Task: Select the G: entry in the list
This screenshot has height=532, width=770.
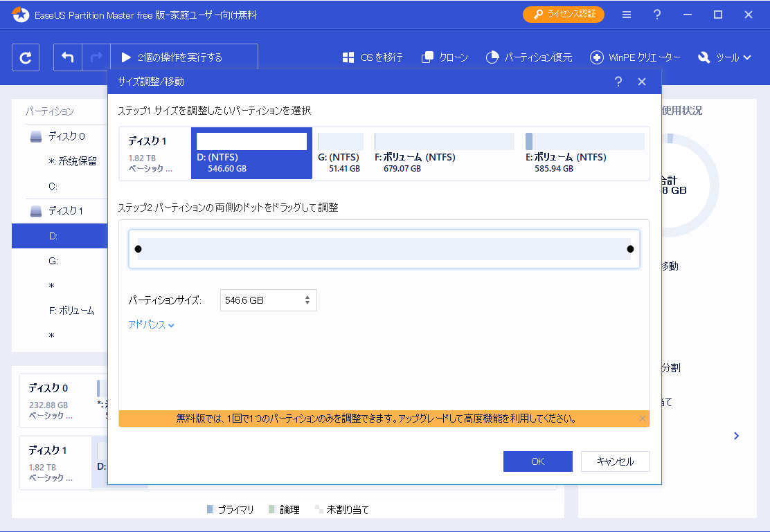Action: (x=53, y=261)
